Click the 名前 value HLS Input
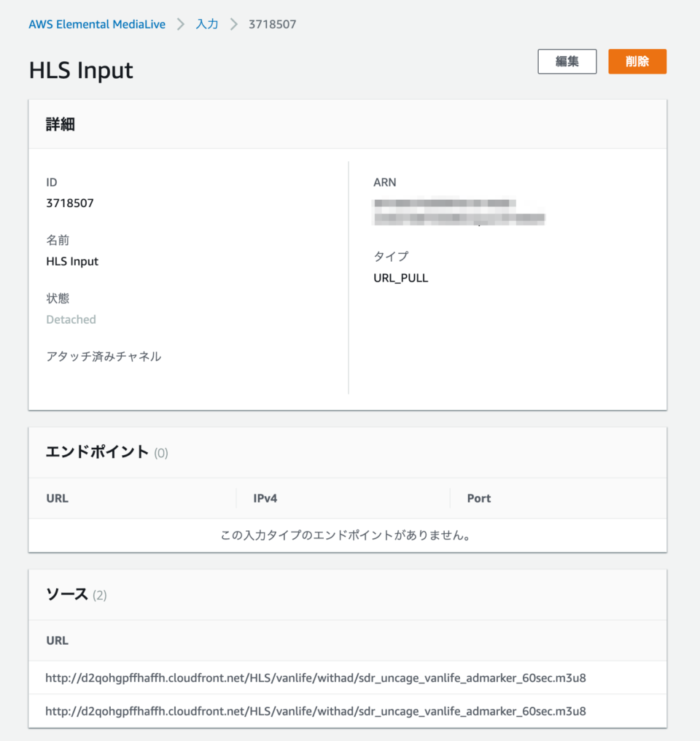Screen dimensions: 700x741 [71, 261]
